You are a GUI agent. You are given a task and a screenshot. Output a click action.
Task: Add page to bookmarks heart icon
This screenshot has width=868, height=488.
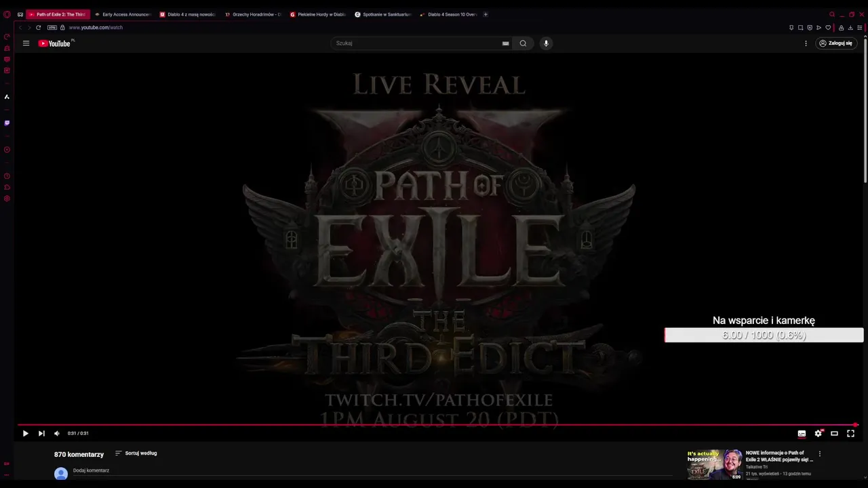[828, 28]
